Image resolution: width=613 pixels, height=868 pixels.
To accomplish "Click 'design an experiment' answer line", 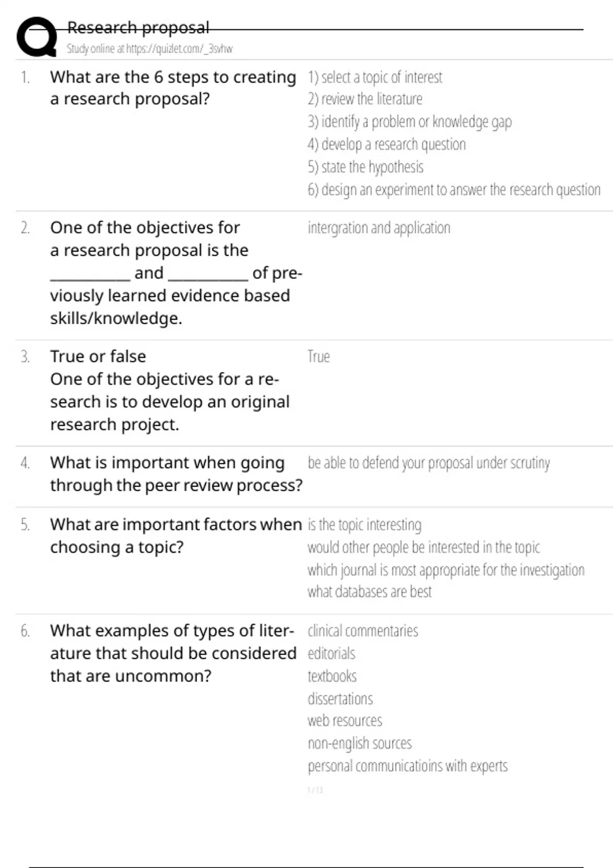I will [454, 190].
